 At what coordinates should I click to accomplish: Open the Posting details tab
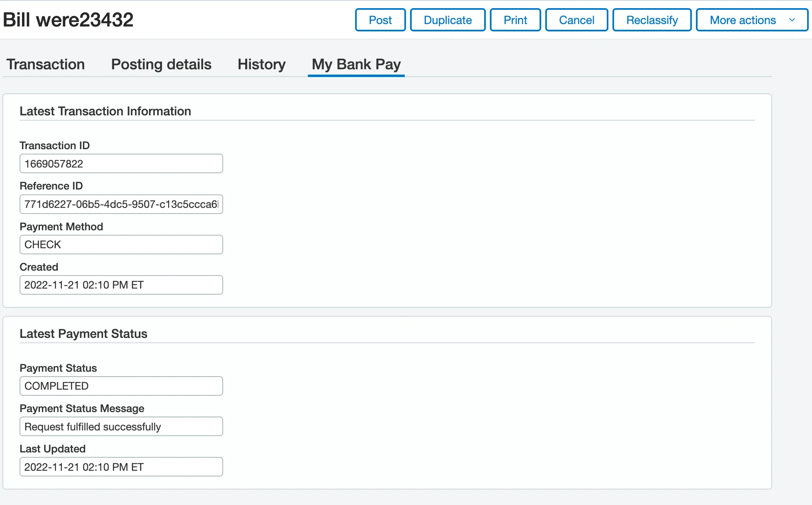(x=161, y=64)
